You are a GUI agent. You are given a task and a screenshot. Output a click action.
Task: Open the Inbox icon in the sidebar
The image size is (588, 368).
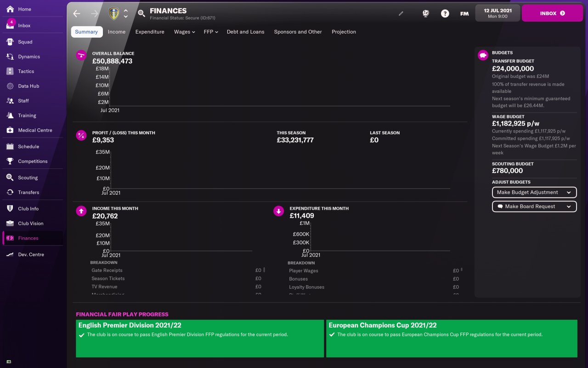10,25
